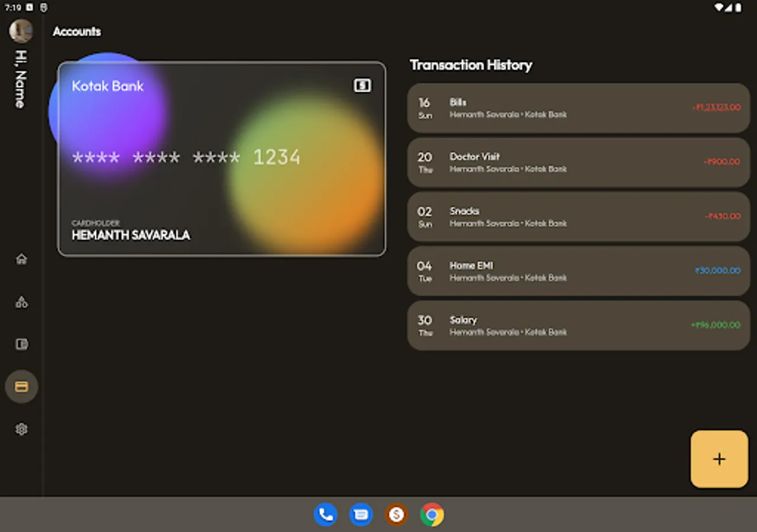The width and height of the screenshot is (757, 532).
Task: Tap the profile avatar picture
Action: click(21, 31)
